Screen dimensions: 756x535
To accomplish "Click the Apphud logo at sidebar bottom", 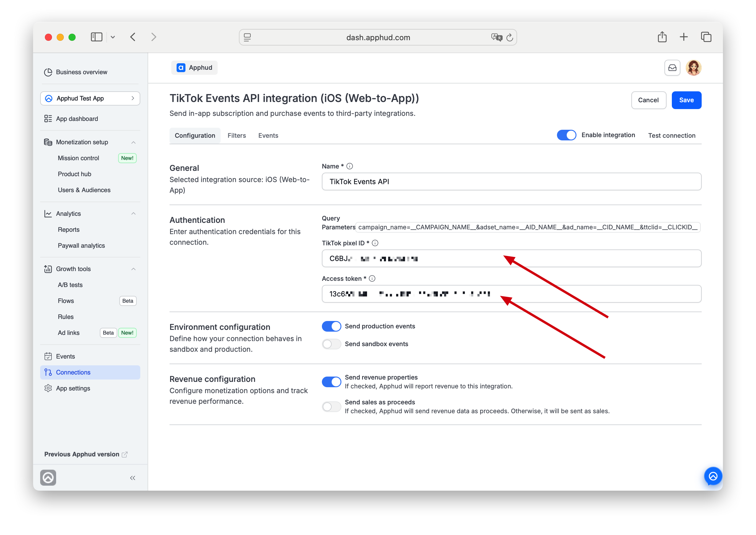I will 48,478.
